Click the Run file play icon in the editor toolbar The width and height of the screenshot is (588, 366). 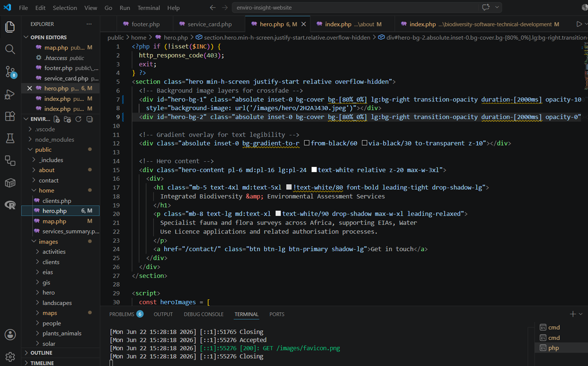[579, 24]
